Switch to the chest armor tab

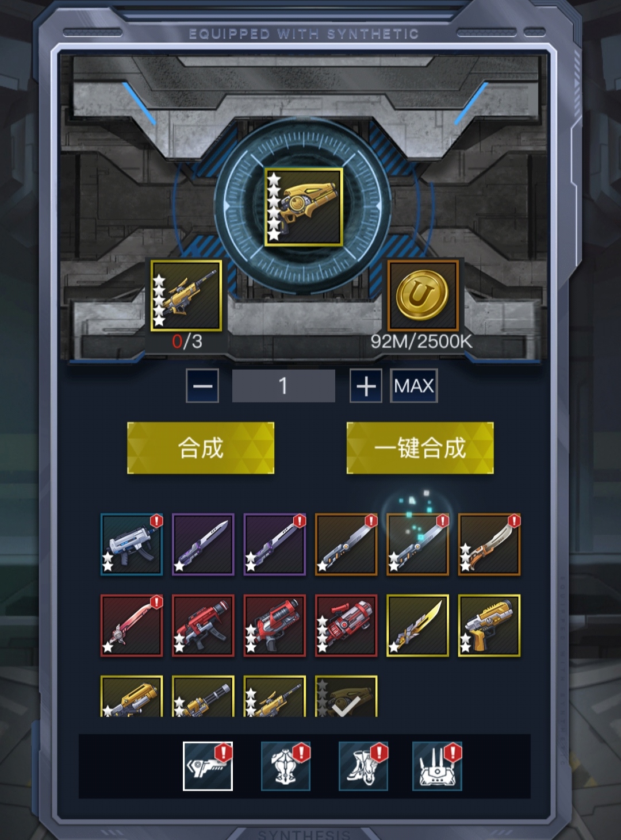tap(285, 766)
